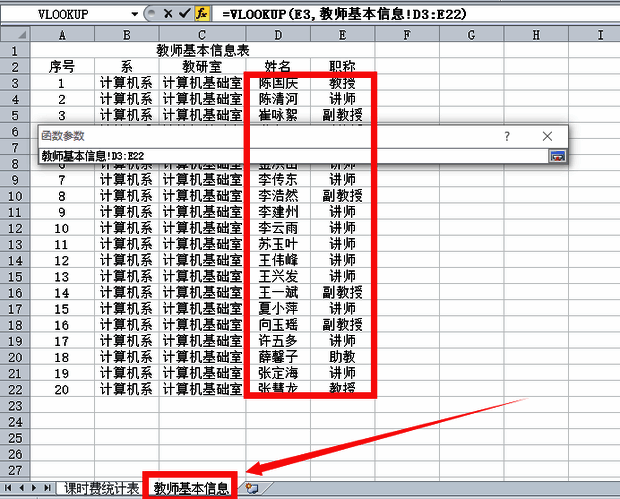
Task: Go to first sheet navigation arrow
Action: [x=9, y=488]
